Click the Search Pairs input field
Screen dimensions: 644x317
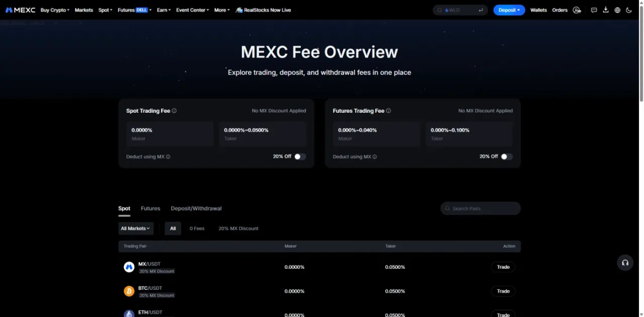tap(480, 208)
